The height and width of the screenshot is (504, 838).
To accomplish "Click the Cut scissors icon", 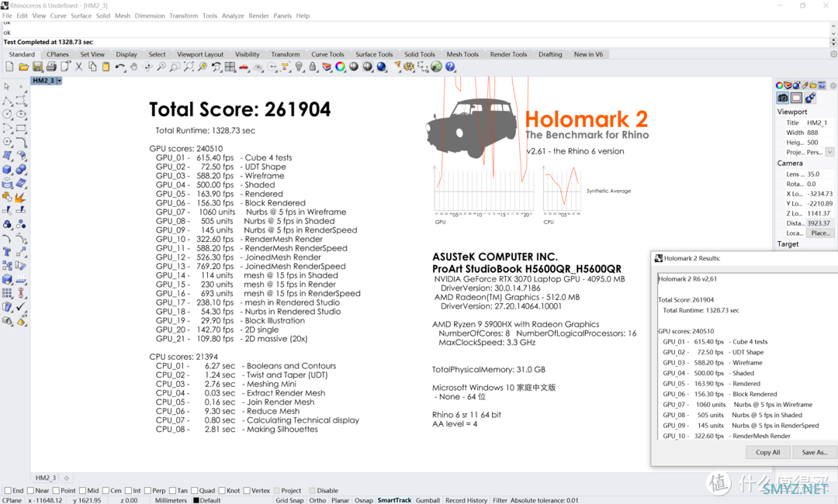I will pyautogui.click(x=78, y=67).
